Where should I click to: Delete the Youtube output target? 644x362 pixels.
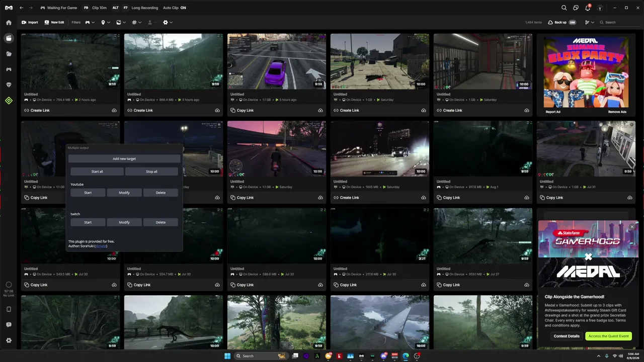pos(160,193)
